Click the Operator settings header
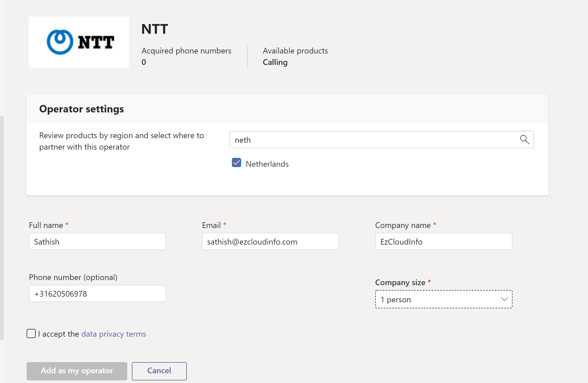588x383 pixels. click(x=82, y=109)
